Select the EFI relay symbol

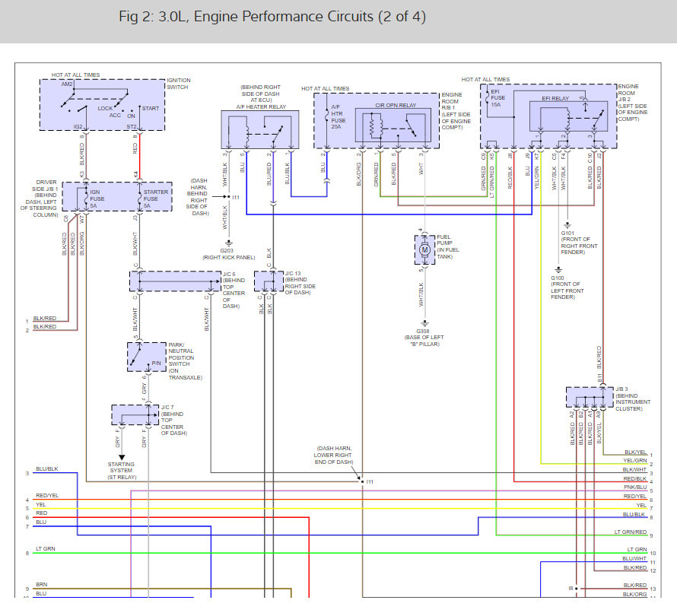[x=569, y=116]
